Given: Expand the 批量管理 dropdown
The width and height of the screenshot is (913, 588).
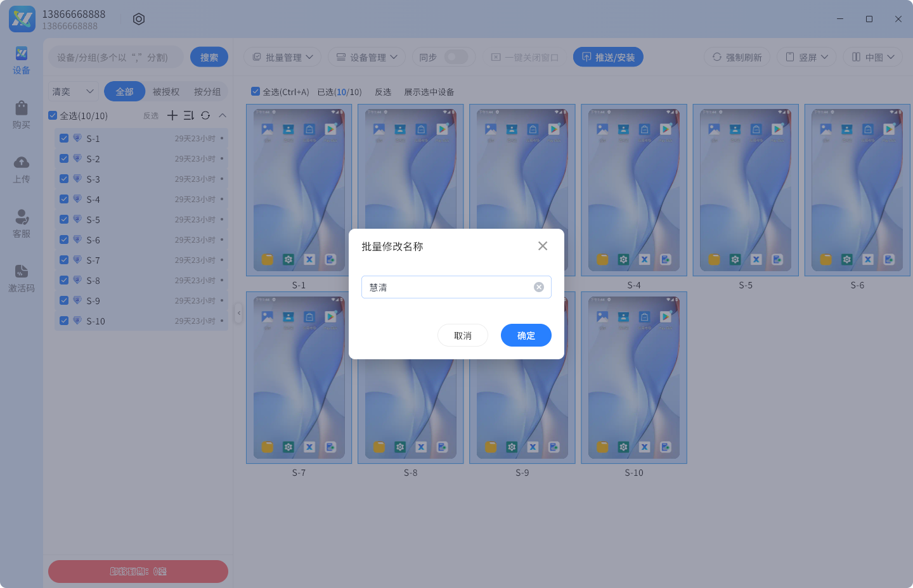Looking at the screenshot, I should pyautogui.click(x=282, y=57).
